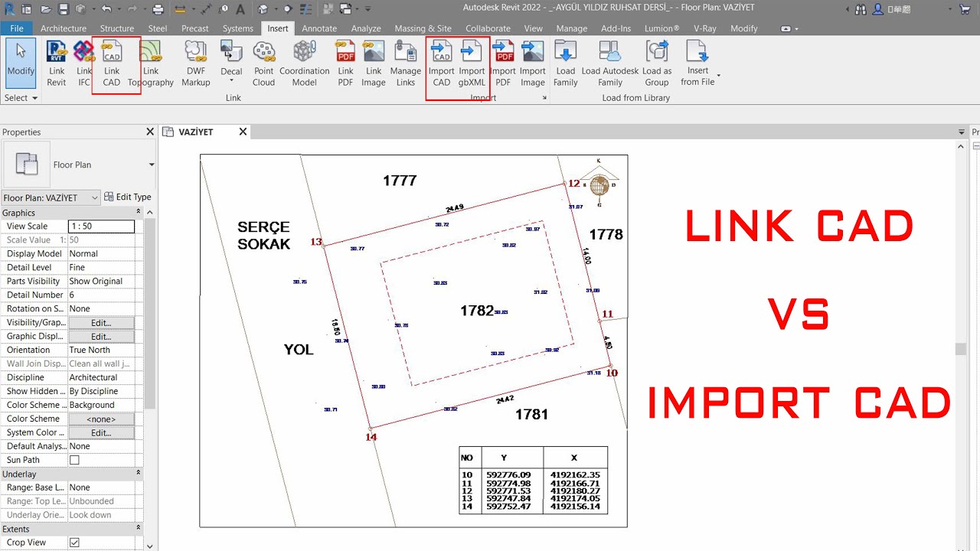Click the Edit Type button

pos(128,197)
